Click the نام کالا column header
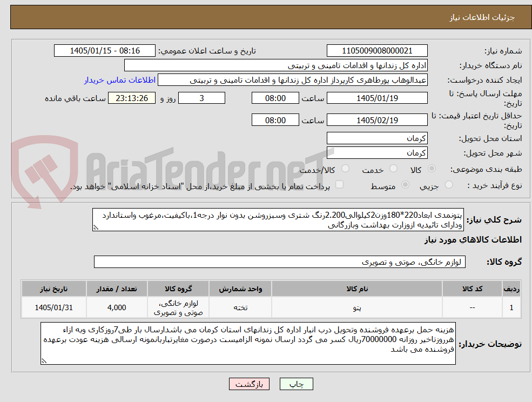532x402 pixels. (356, 289)
